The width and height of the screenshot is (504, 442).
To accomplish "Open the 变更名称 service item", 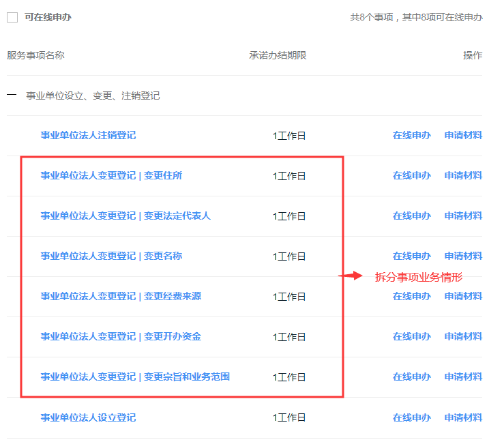I will pyautogui.click(x=111, y=256).
